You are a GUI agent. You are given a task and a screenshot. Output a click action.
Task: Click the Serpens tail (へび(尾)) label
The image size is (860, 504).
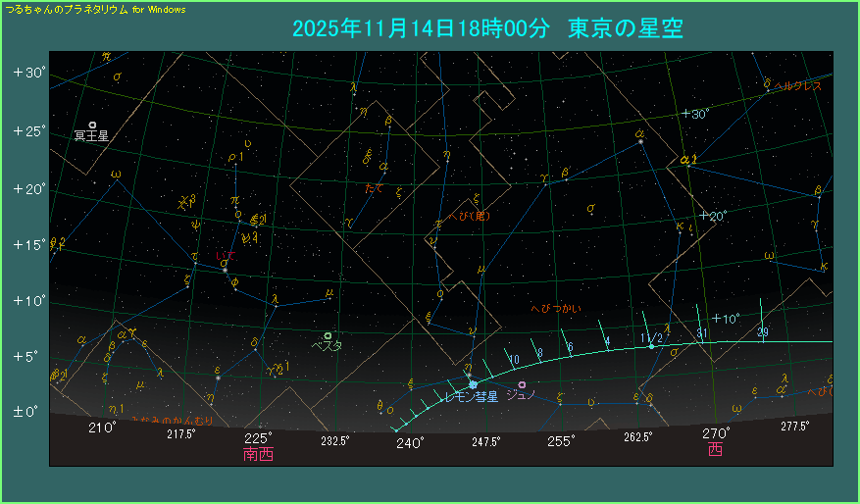click(468, 216)
